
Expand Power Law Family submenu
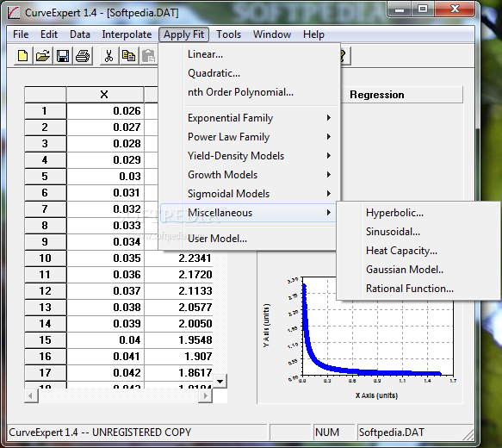[249, 137]
